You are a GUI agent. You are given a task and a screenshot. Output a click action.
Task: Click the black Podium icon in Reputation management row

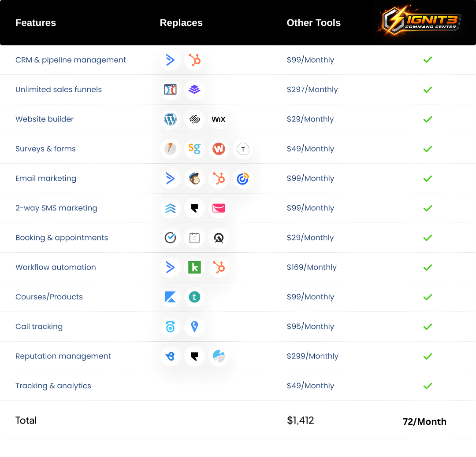coord(195,356)
